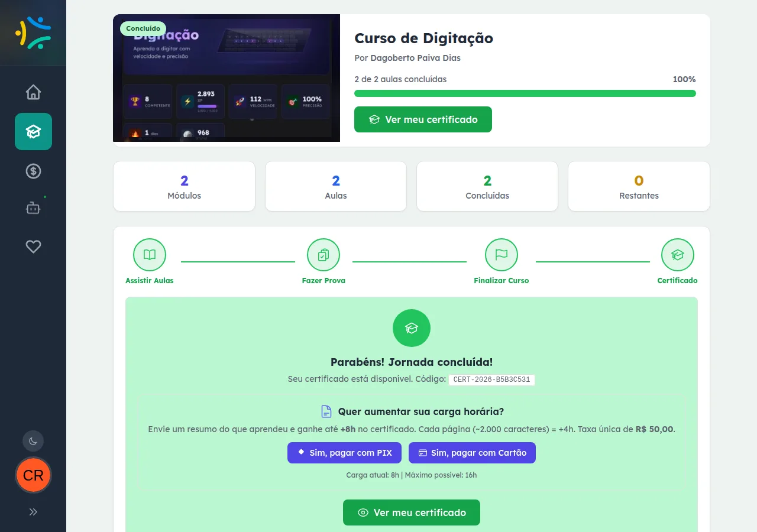Click the "Parabéns! Jornada concluída!" heading
Image resolution: width=757 pixels, height=532 pixels.
point(412,362)
